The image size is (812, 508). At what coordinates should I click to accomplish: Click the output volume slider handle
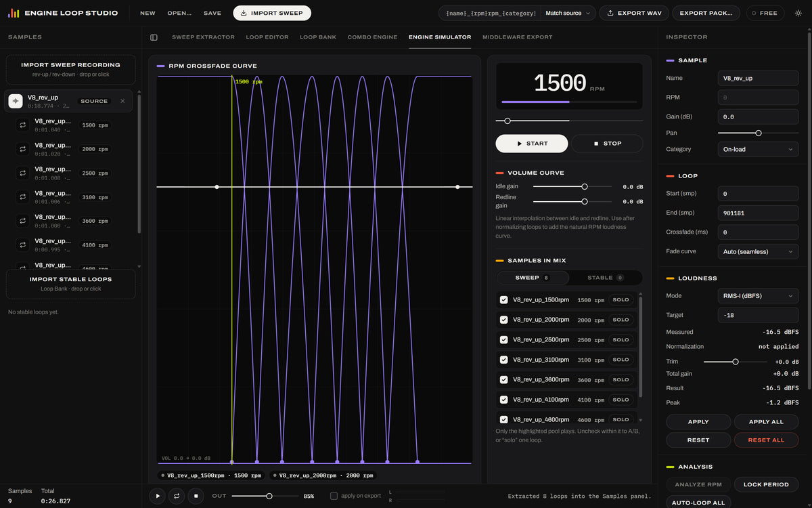coord(269,496)
